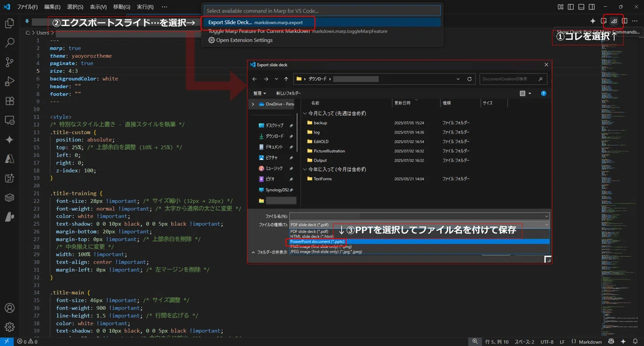Open the Extensions view
The width and height of the screenshot is (644, 346).
pyautogui.click(x=9, y=101)
